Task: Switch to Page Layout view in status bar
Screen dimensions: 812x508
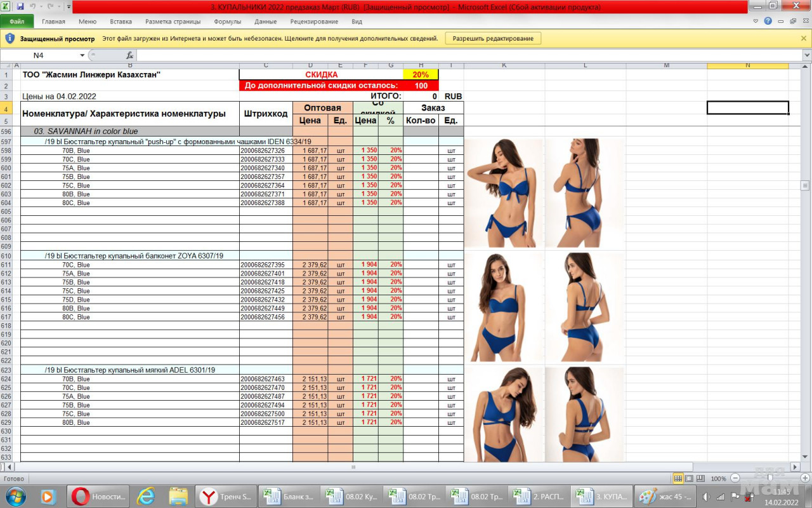Action: click(x=689, y=478)
